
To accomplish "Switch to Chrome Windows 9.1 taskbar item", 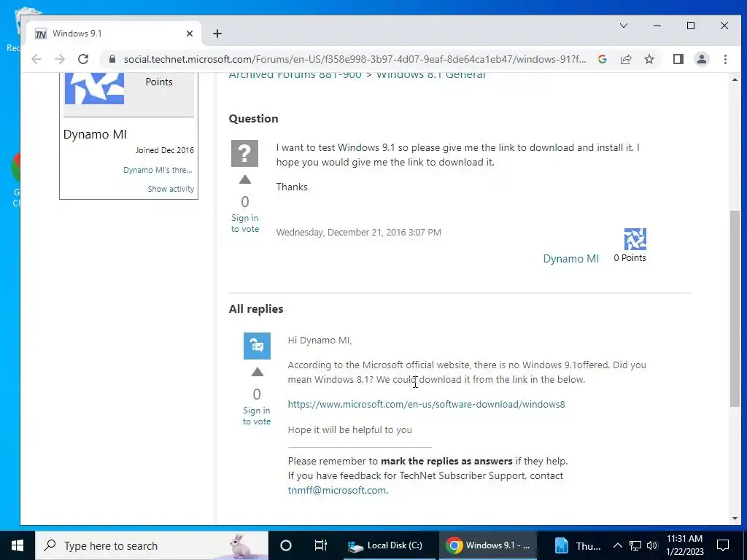I will 488,545.
